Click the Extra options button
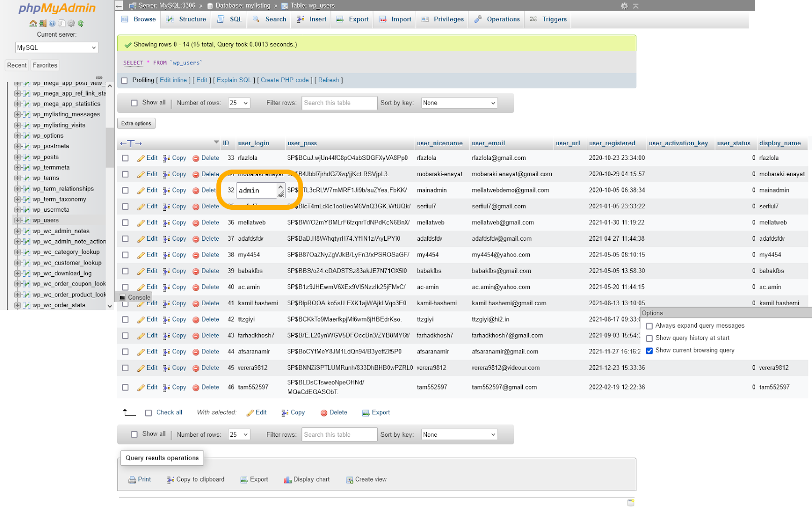812x517 pixels. coord(136,123)
